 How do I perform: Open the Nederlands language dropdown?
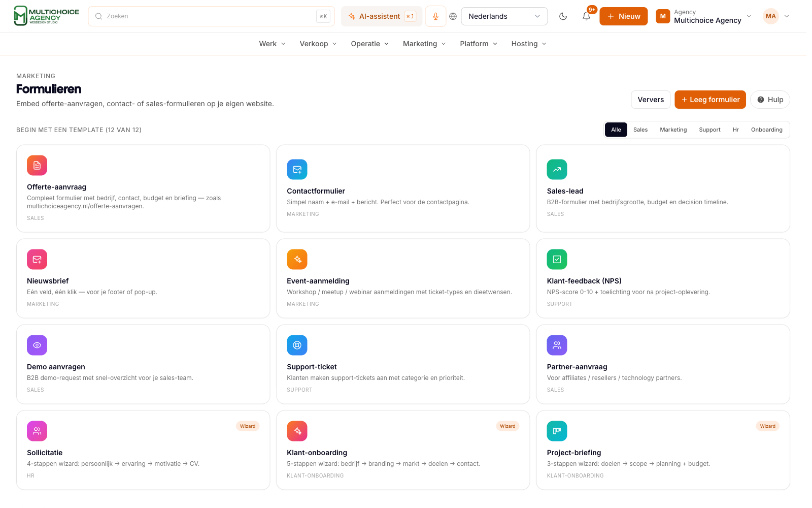(x=504, y=16)
